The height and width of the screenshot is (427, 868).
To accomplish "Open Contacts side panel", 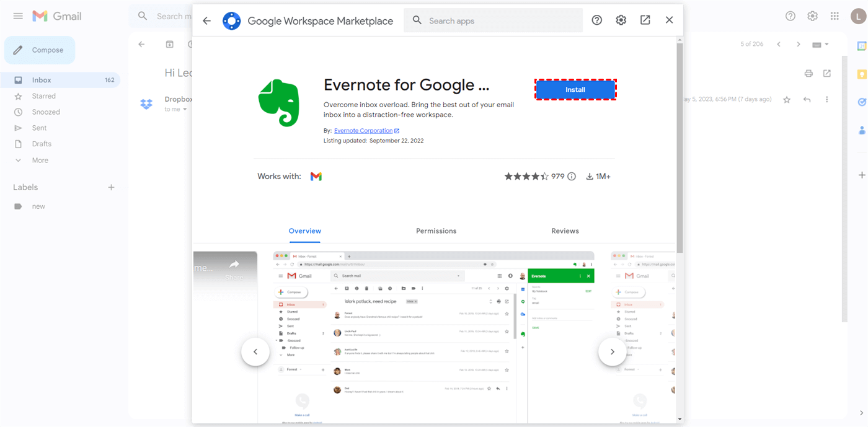I will [x=862, y=131].
